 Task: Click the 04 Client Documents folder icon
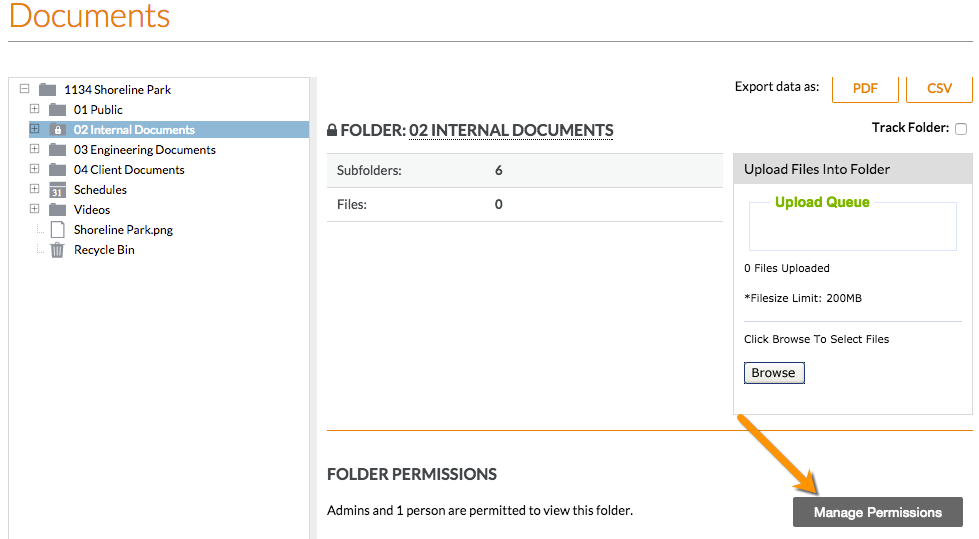tap(57, 170)
